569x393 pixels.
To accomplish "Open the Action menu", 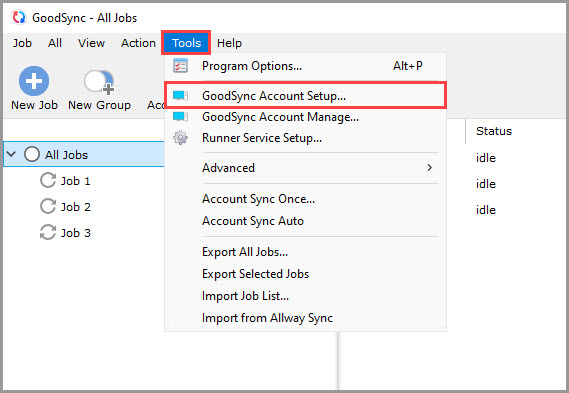I will (x=138, y=43).
